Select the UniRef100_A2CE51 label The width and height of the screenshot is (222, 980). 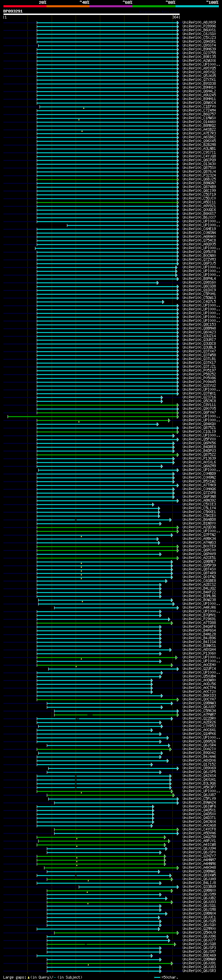(x=199, y=558)
